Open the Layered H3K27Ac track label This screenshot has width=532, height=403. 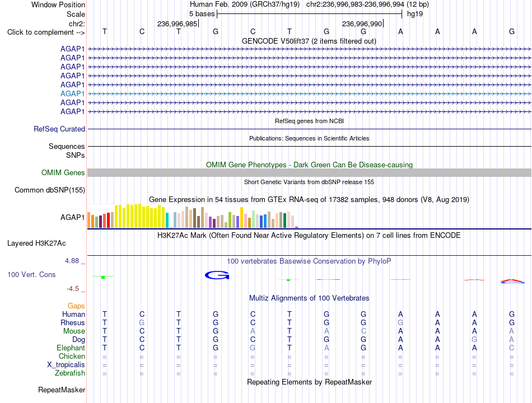tap(36, 243)
